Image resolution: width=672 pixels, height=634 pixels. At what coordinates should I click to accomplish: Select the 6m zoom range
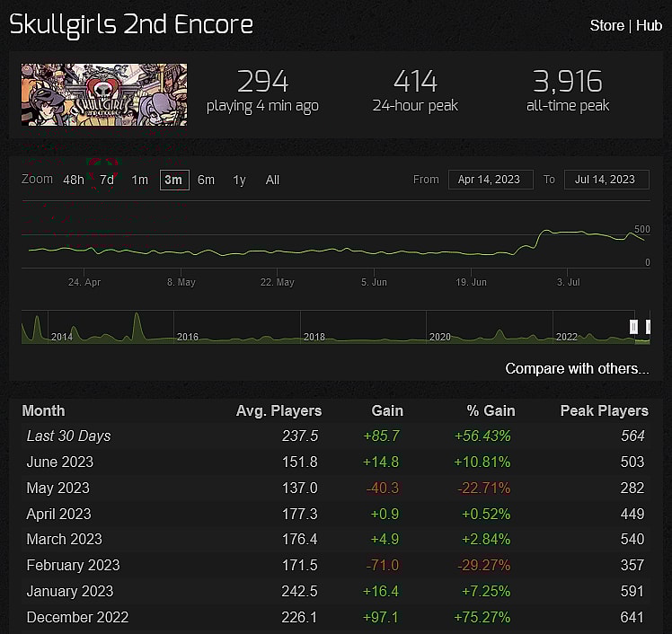(206, 180)
